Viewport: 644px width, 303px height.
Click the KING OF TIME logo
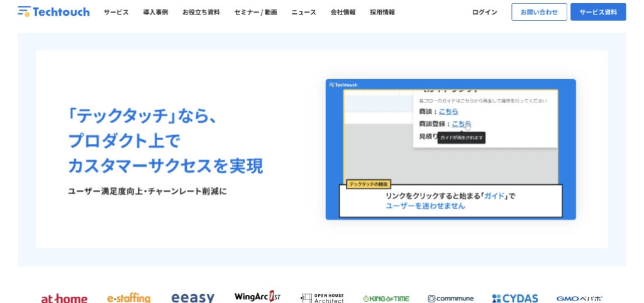click(387, 299)
